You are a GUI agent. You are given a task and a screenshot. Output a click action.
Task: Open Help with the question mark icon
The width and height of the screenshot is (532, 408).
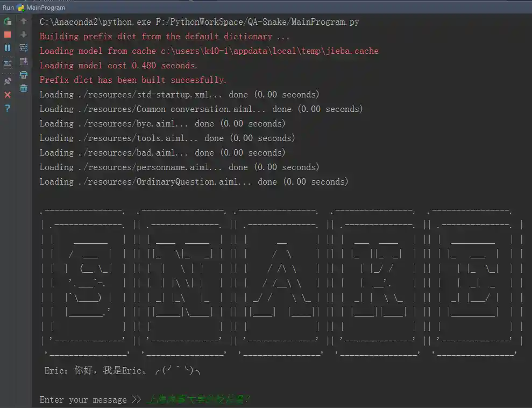tap(8, 108)
